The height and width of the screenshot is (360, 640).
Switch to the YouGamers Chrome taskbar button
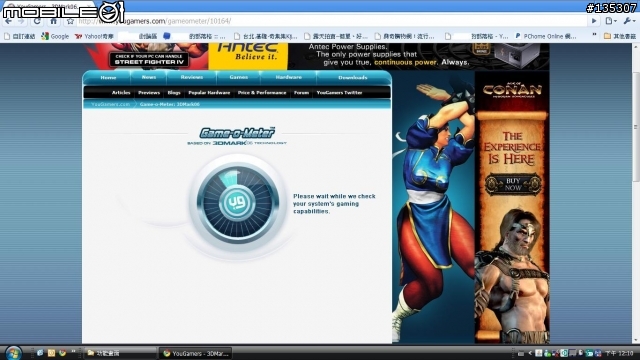(x=195, y=353)
